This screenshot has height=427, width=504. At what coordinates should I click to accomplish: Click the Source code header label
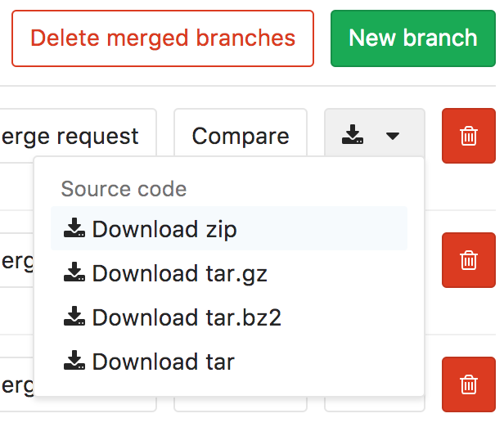pyautogui.click(x=124, y=189)
